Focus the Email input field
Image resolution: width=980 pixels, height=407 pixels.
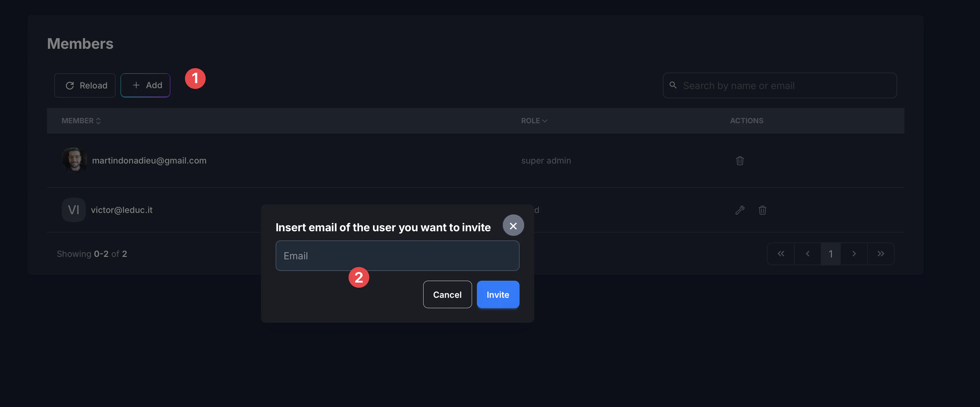point(397,256)
